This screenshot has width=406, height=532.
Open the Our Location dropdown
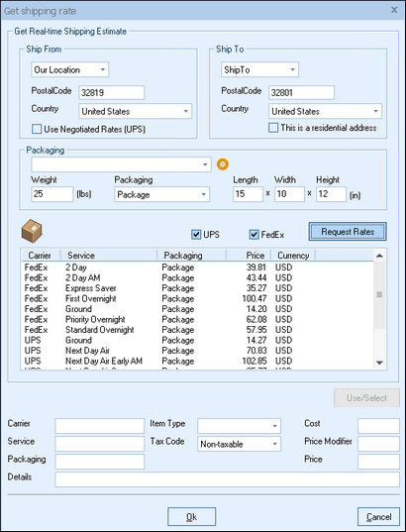tap(70, 70)
